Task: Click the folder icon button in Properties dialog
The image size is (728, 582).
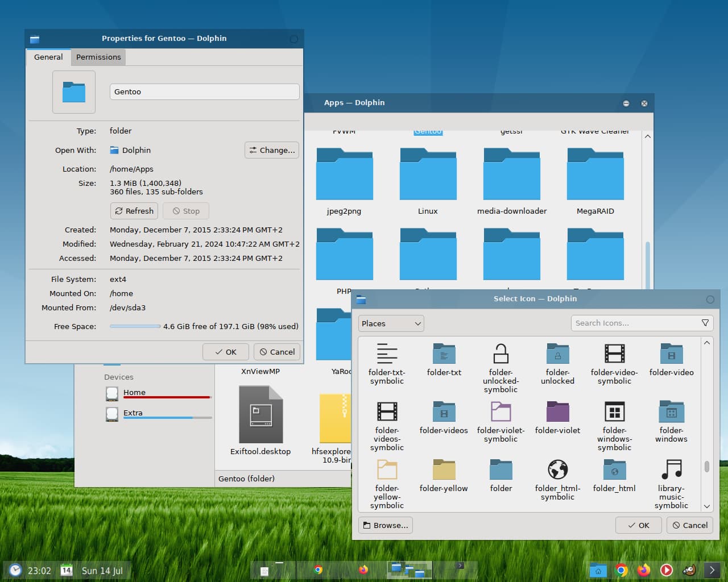Action: pyautogui.click(x=74, y=92)
